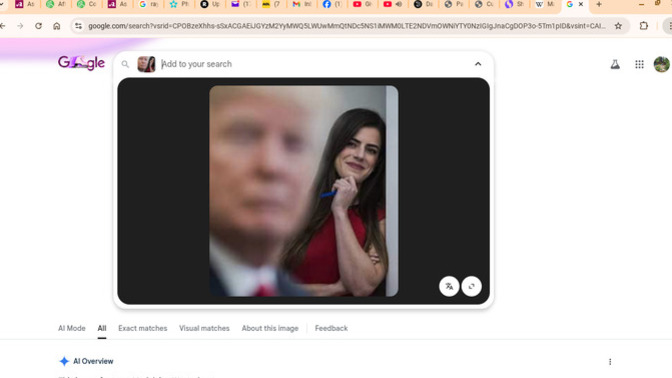View site information icon in address bar
Image resolution: width=672 pixels, height=378 pixels.
tap(78, 26)
